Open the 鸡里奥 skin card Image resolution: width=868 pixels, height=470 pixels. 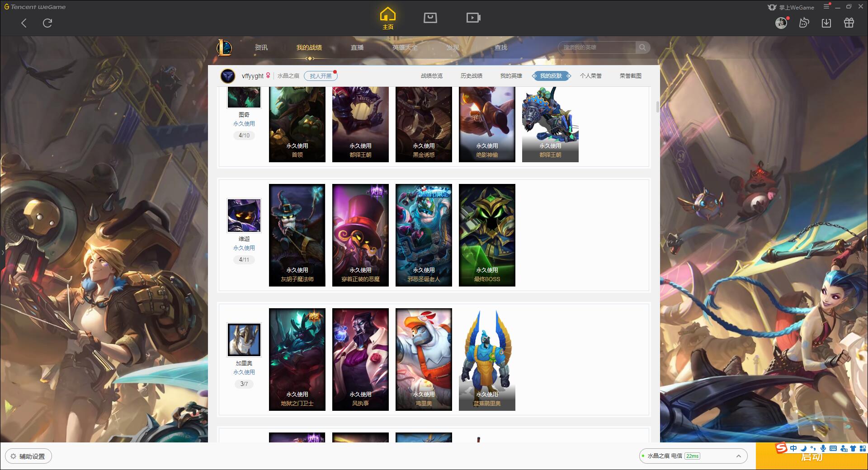[x=424, y=359]
